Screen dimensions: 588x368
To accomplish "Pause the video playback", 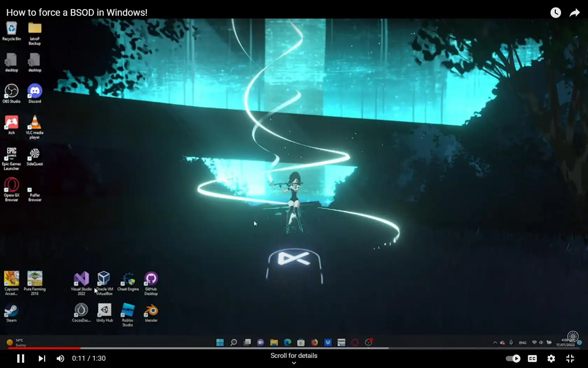I will click(21, 358).
